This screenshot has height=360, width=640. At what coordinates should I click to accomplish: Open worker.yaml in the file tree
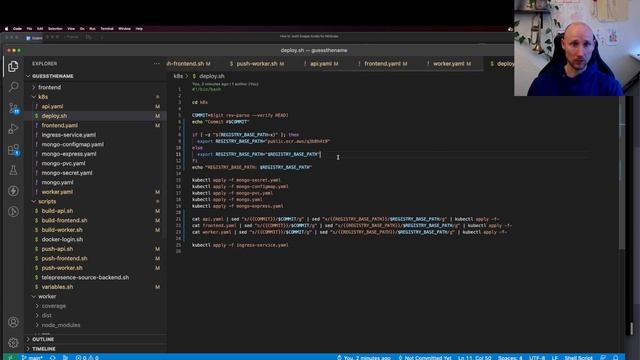click(57, 192)
